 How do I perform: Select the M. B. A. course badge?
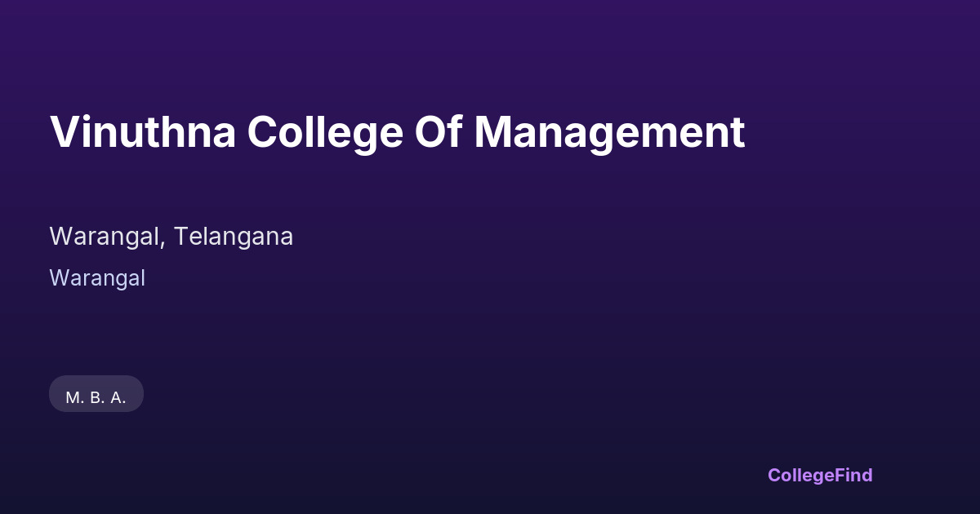96,397
